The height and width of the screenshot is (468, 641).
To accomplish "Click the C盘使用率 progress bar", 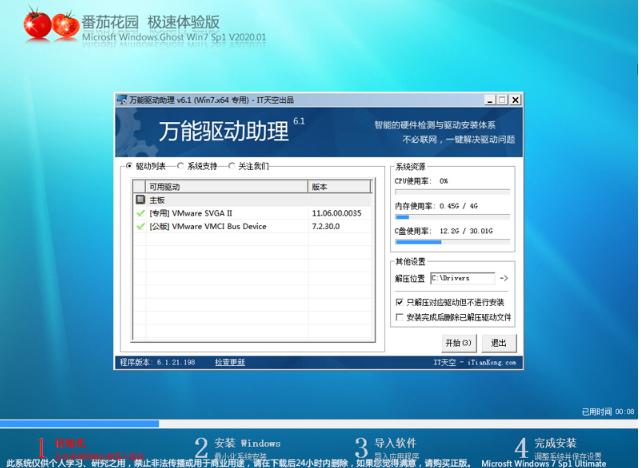I will pos(452,242).
